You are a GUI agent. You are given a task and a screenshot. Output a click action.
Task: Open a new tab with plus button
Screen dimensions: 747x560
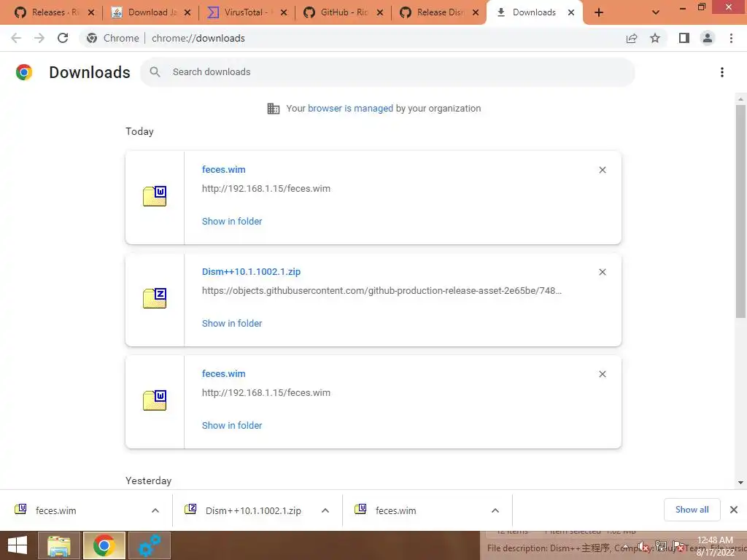pos(599,12)
